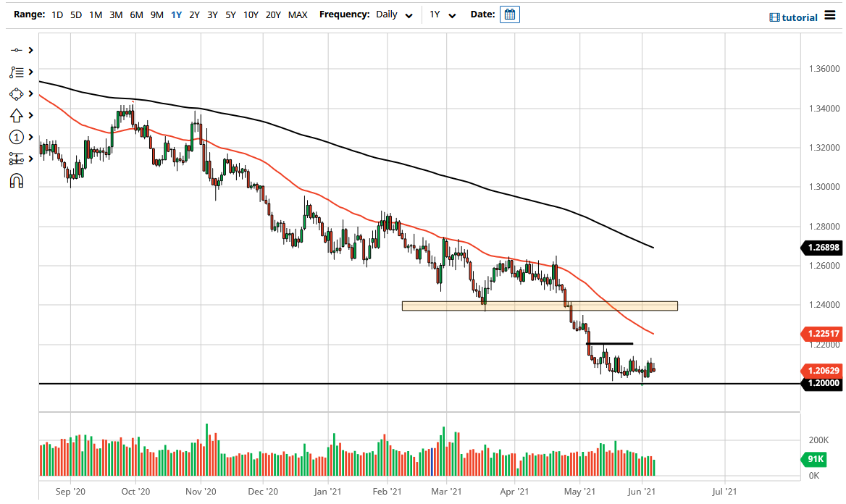This screenshot has width=846, height=504.
Task: Click the 1.20629 price axis label
Action: point(821,370)
